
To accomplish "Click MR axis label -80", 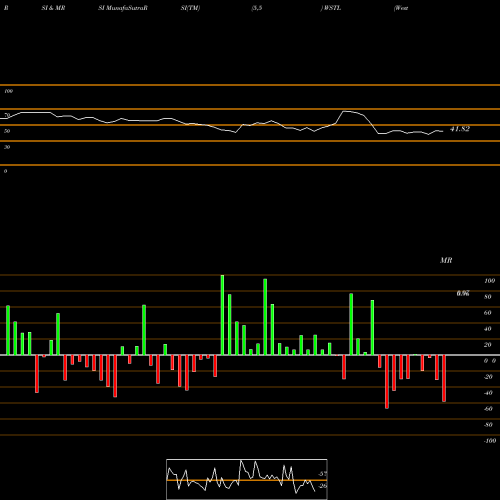I will click(488, 425).
